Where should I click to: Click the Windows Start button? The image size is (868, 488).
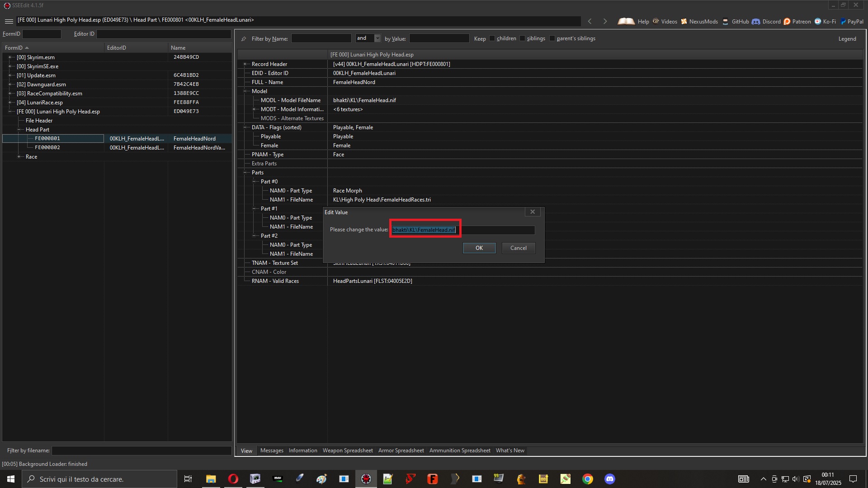(x=11, y=479)
